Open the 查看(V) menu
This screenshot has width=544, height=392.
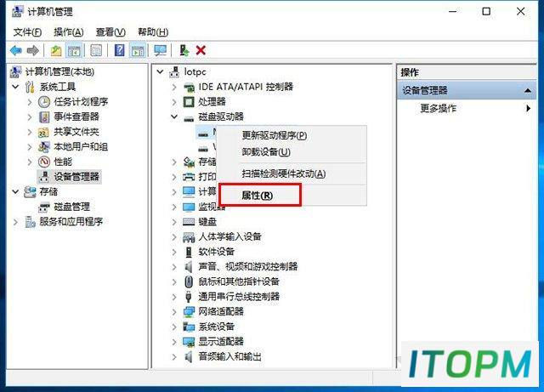(110, 32)
